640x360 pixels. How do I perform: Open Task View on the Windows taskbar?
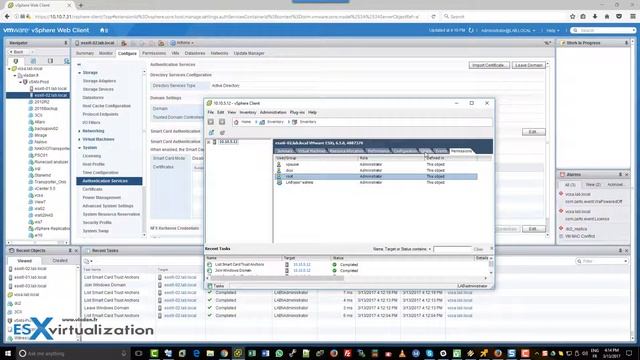click(x=139, y=353)
